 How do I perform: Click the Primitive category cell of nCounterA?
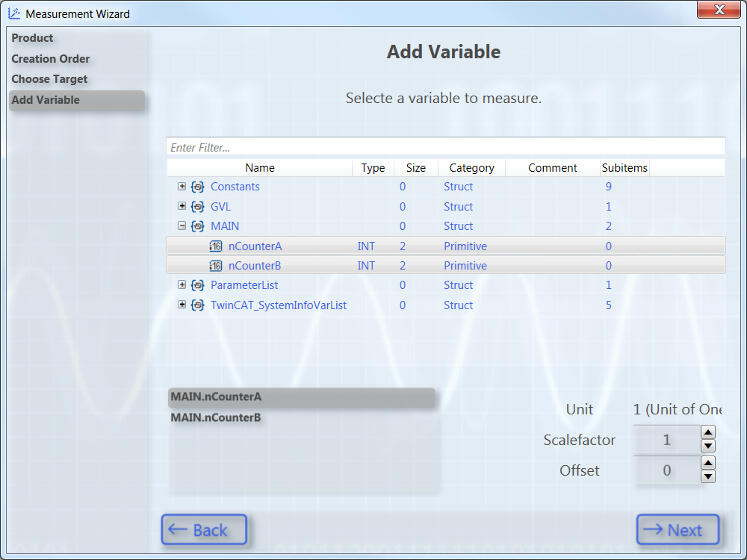coord(465,246)
